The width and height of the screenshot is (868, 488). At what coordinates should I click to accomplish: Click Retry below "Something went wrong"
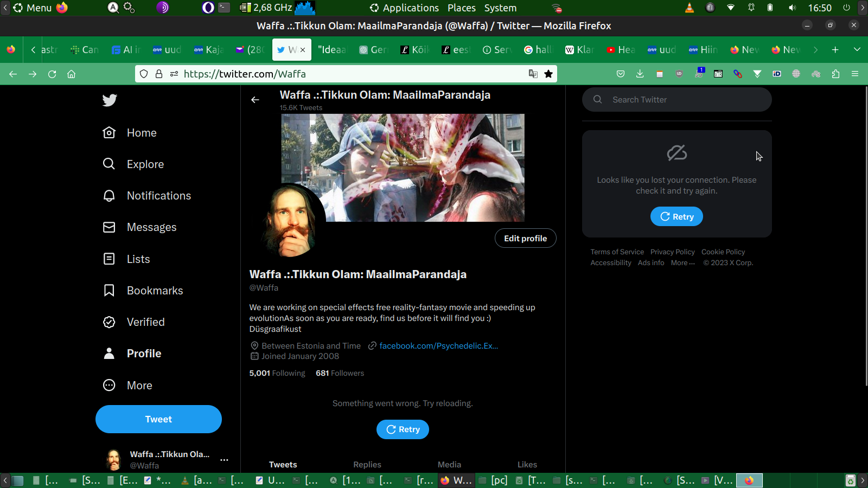coord(403,429)
